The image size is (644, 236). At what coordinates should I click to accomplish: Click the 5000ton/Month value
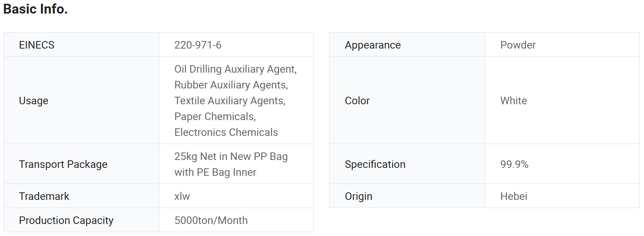pyautogui.click(x=211, y=220)
